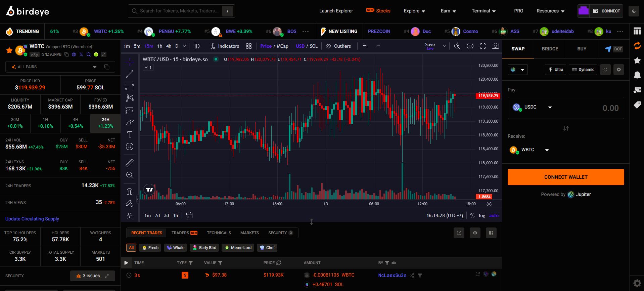Toggle the magnet mode tool

point(130,192)
